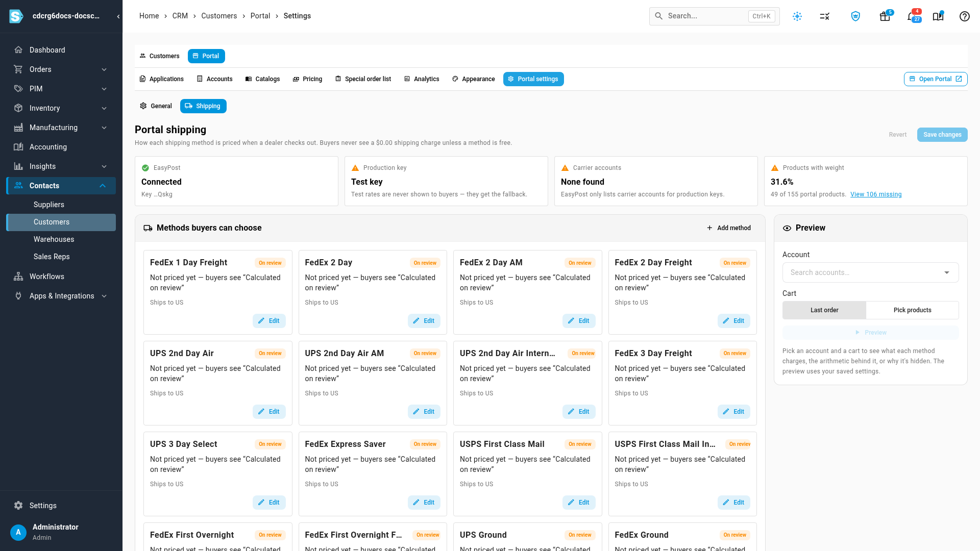
Task: Switch to the Customers tab
Action: 160,56
